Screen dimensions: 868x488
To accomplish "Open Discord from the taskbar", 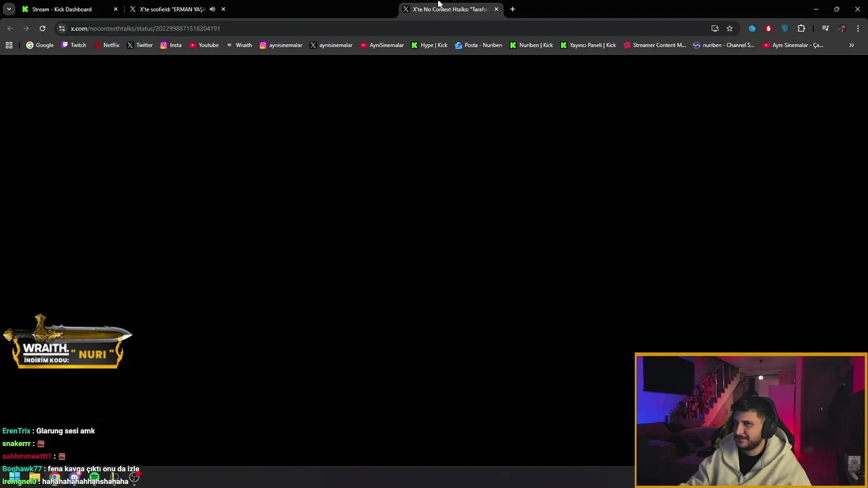I will (75, 478).
